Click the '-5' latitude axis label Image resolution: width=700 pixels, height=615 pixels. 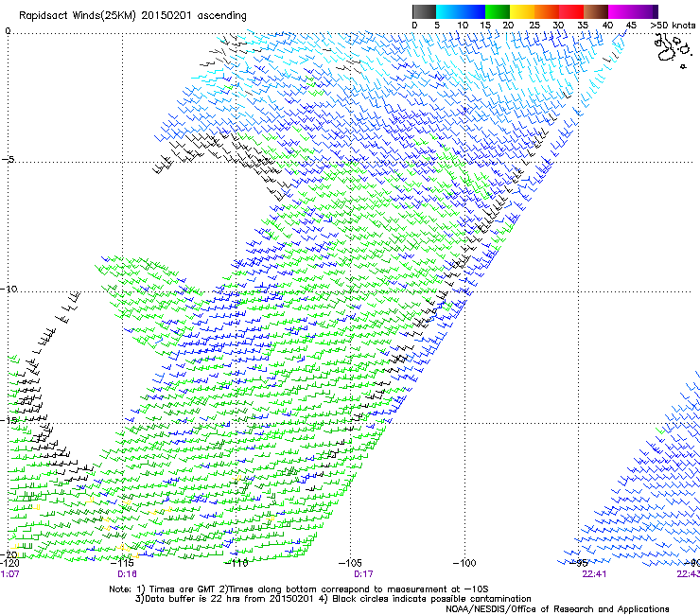tap(8, 160)
